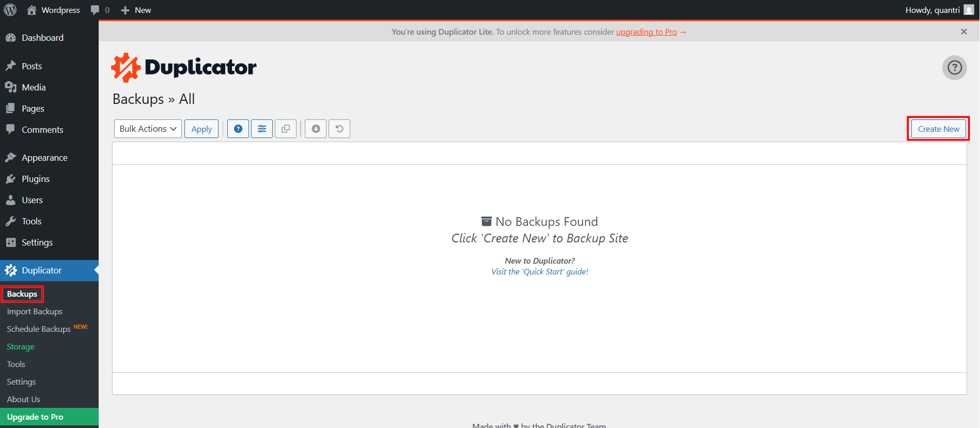The height and width of the screenshot is (428, 980).
Task: Click Upgrade to Pro in sidebar
Action: click(49, 417)
